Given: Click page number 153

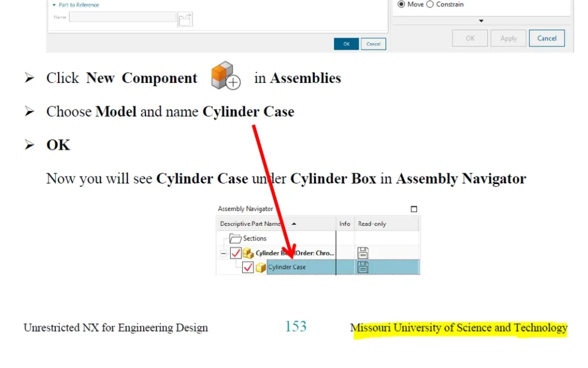Looking at the screenshot, I should click(296, 327).
